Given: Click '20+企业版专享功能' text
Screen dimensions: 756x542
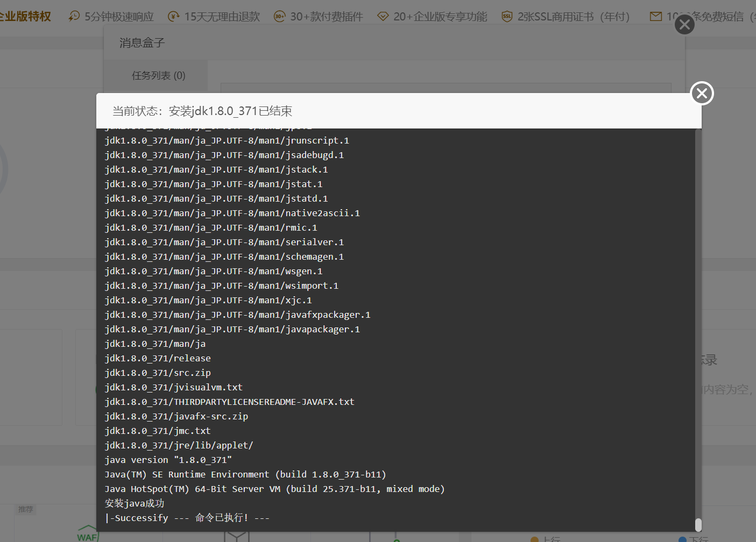Looking at the screenshot, I should [440, 17].
